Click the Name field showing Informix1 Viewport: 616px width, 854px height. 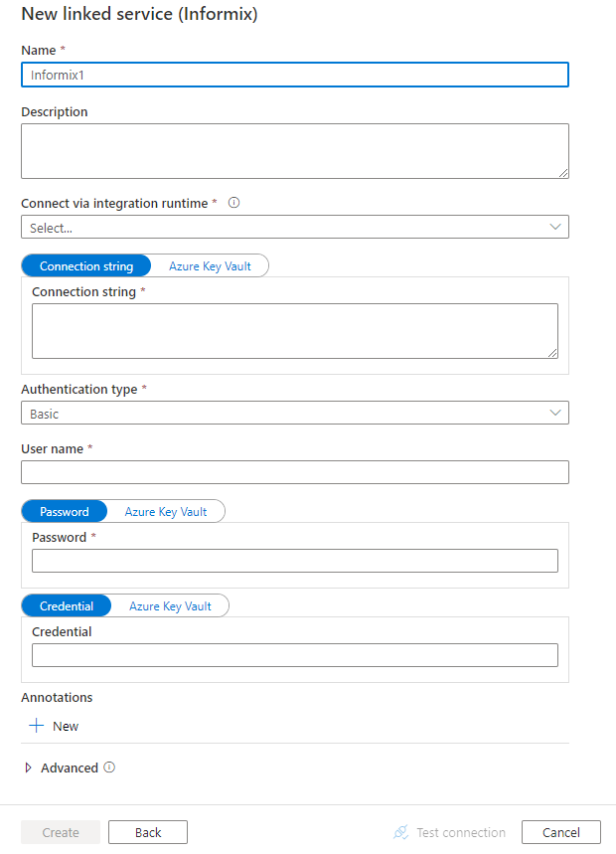(295, 75)
